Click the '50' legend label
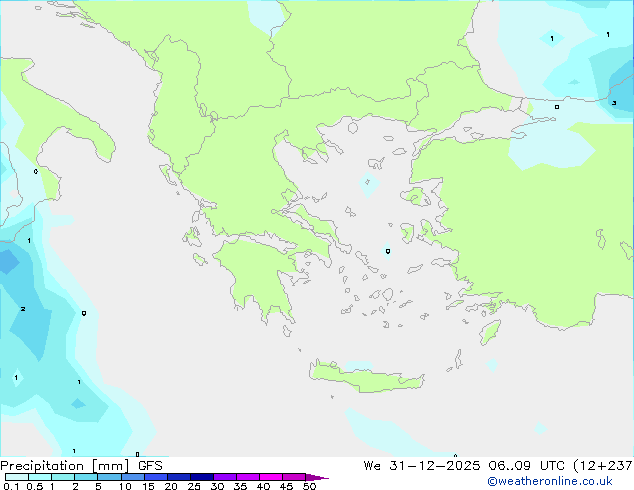Screen dimensions: 634x490 tap(310, 486)
